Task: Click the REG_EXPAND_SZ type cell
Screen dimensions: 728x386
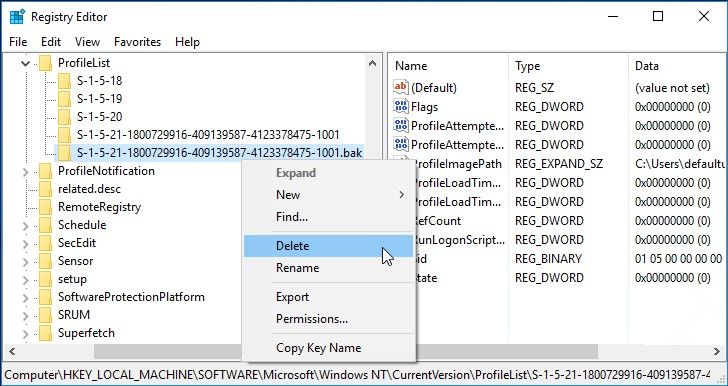Action: [x=559, y=164]
